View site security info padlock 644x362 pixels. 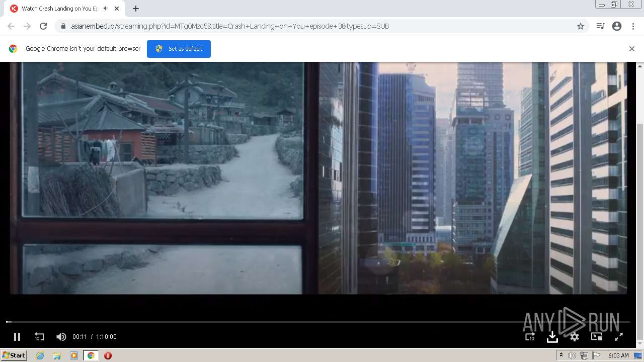(x=63, y=26)
